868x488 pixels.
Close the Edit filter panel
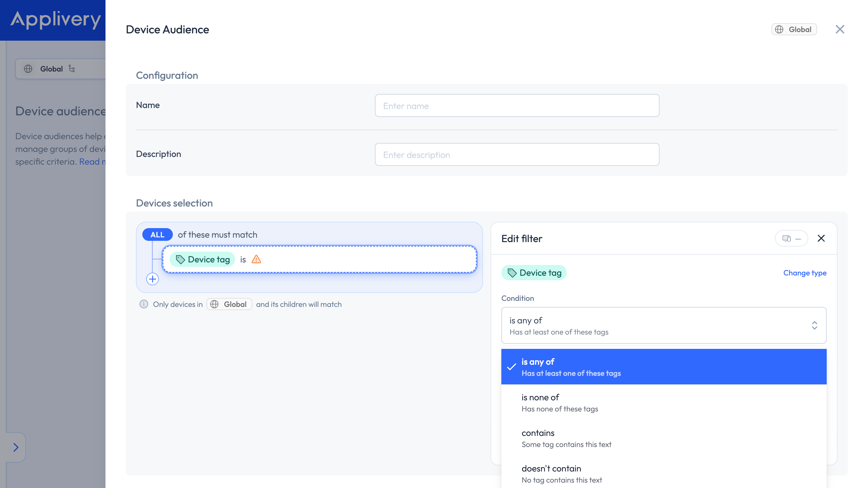821,238
